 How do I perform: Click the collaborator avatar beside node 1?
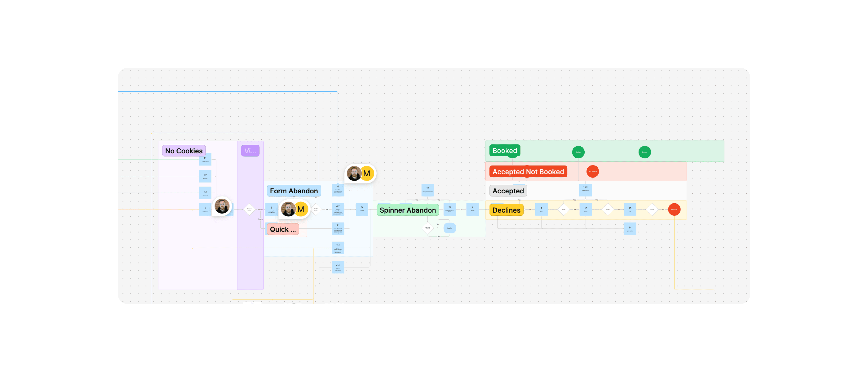coord(222,206)
